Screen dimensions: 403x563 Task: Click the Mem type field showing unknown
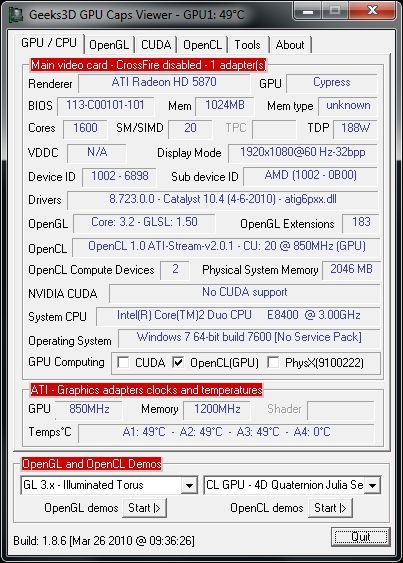point(348,106)
